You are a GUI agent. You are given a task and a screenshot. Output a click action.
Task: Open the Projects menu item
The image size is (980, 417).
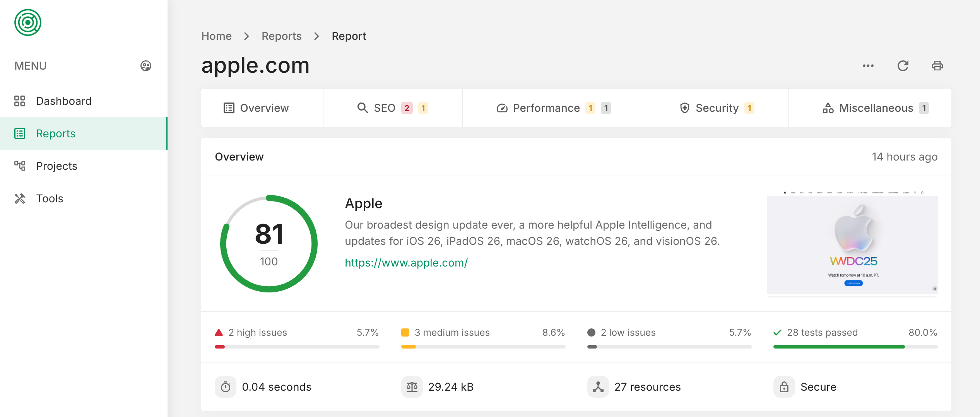click(84, 166)
